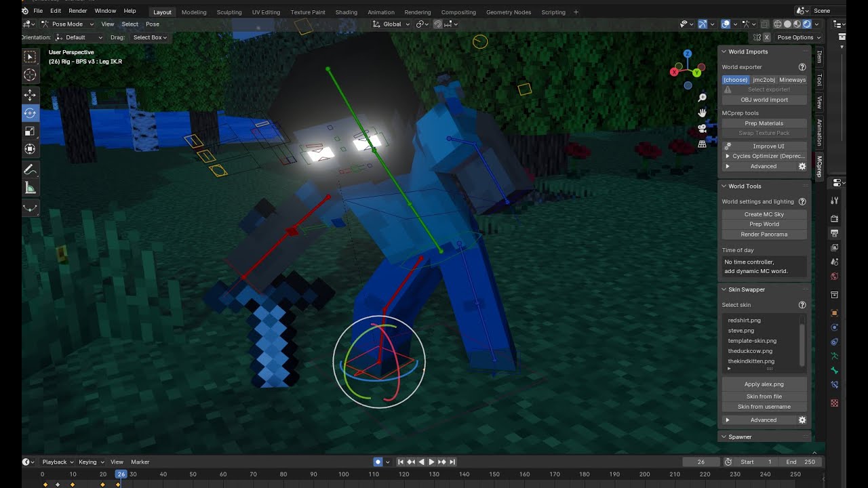The image size is (868, 488).
Task: Choose the Move tool in toolbar
Action: pyautogui.click(x=30, y=95)
